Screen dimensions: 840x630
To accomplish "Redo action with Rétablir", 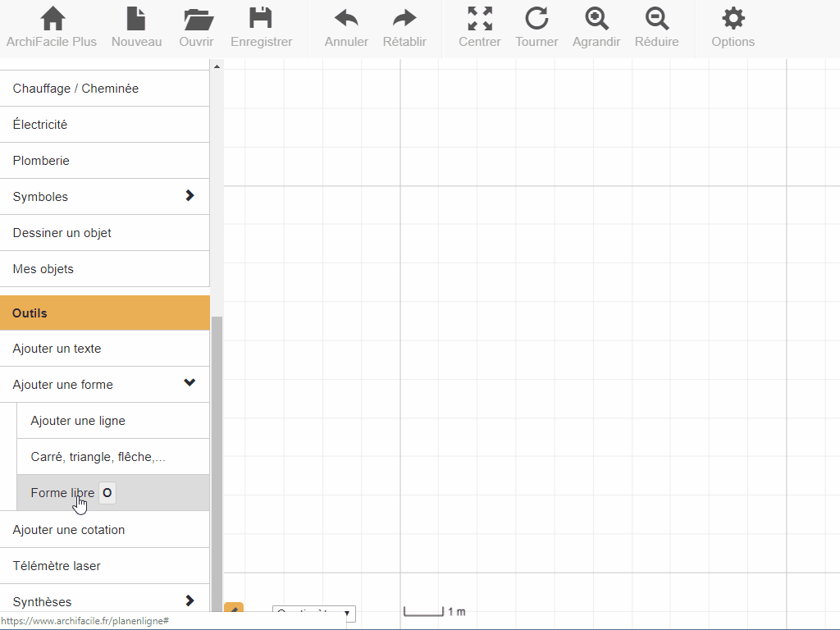I will pos(404,20).
